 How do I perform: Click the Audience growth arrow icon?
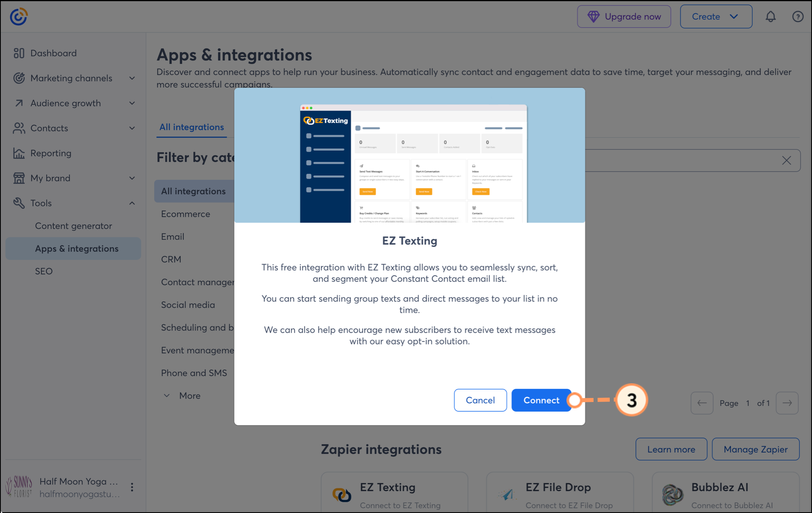19,103
